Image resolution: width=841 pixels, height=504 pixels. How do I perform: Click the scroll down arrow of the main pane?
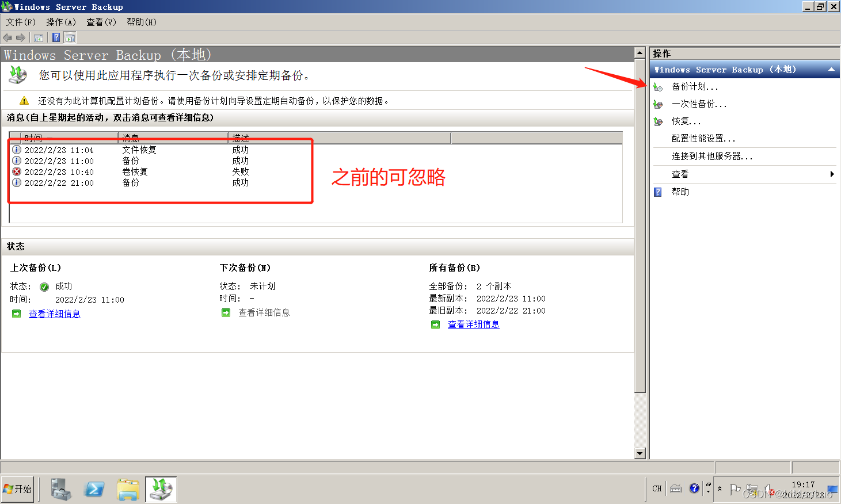click(640, 453)
